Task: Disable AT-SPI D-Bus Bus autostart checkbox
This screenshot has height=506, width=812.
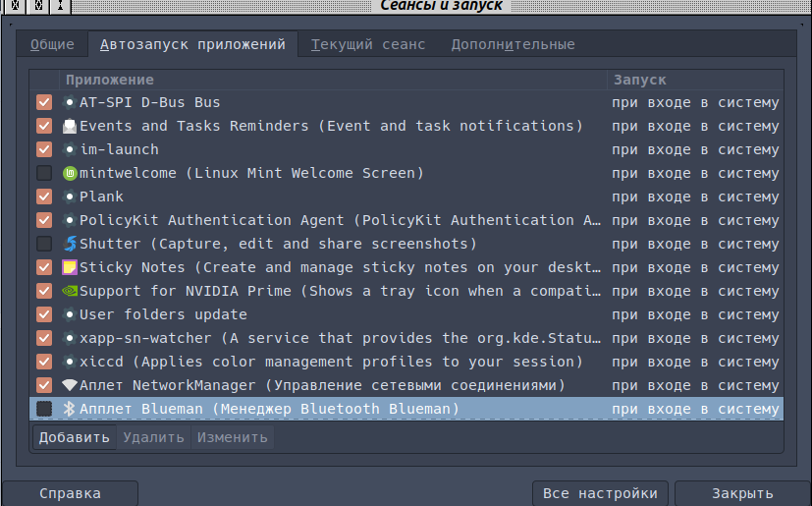Action: coord(44,102)
